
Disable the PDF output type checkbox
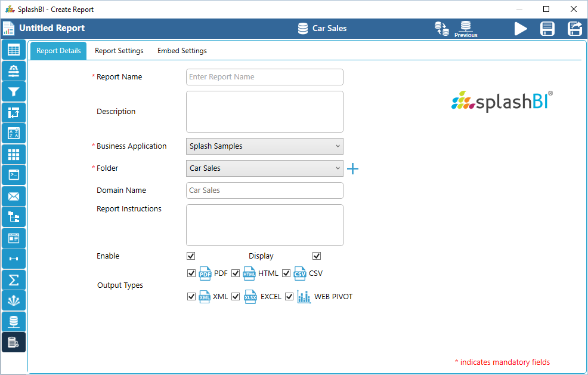pos(191,273)
